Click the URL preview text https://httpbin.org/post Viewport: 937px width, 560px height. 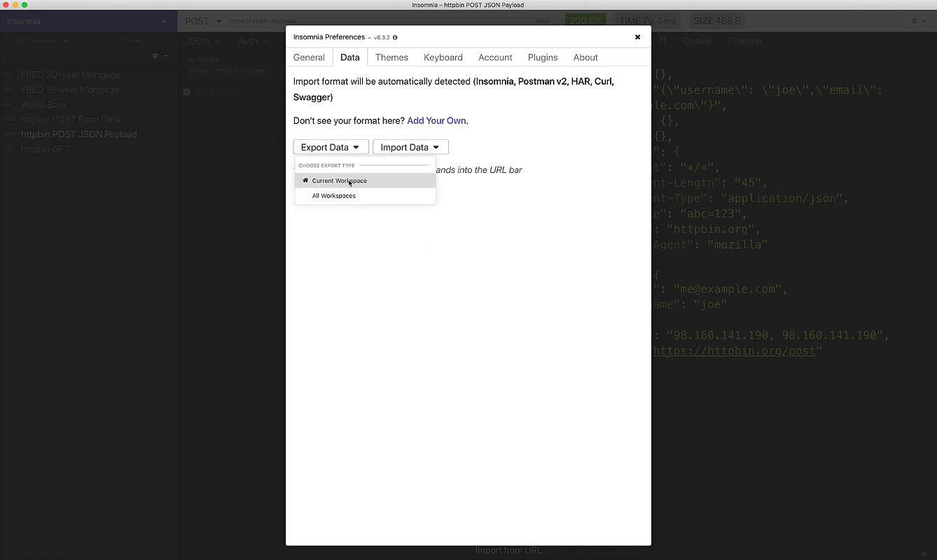point(228,71)
